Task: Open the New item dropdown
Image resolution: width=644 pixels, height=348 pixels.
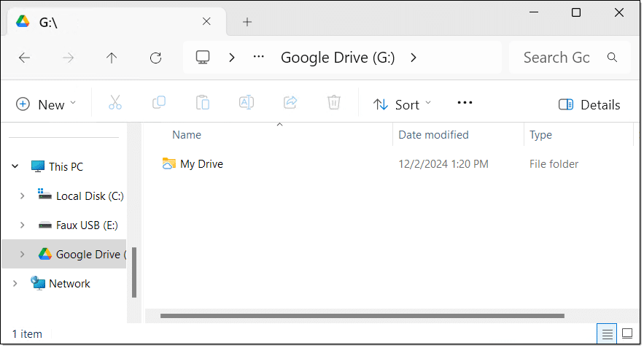Action: coord(46,104)
